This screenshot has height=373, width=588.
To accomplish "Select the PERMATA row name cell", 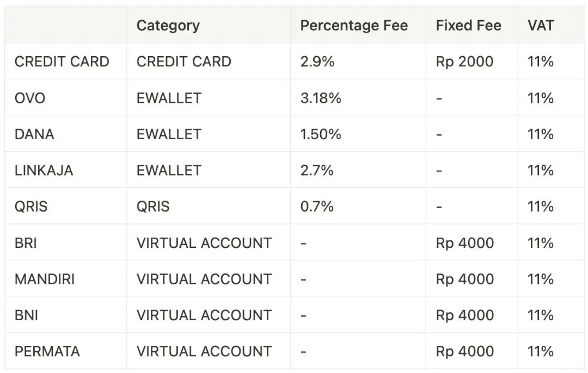I will click(47, 351).
